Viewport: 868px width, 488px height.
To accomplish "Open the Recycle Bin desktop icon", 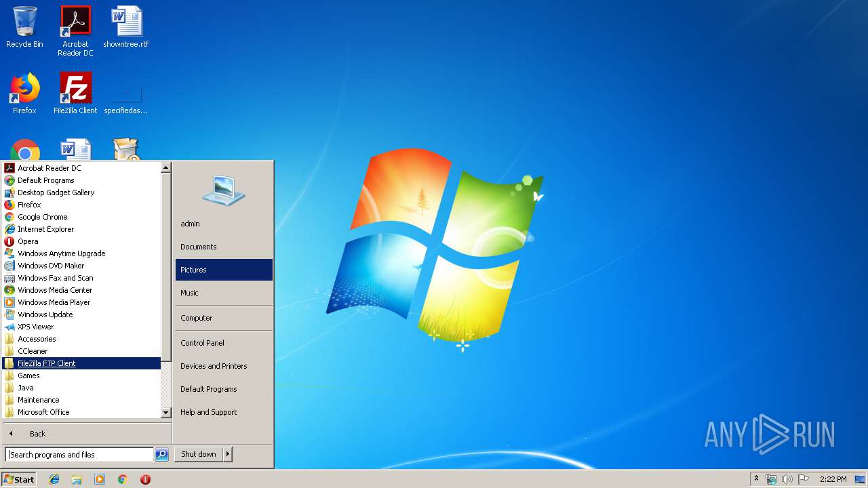I will (24, 27).
